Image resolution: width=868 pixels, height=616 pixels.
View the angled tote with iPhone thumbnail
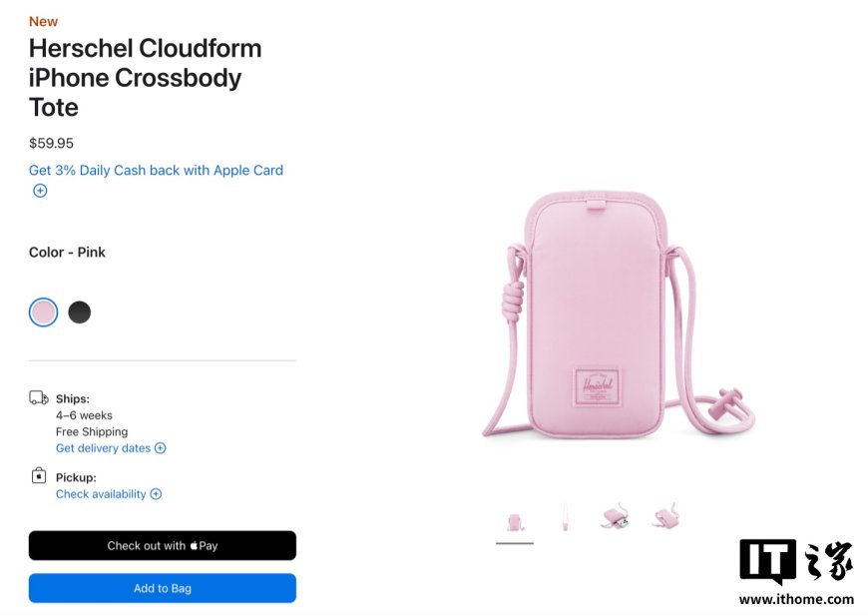click(615, 515)
